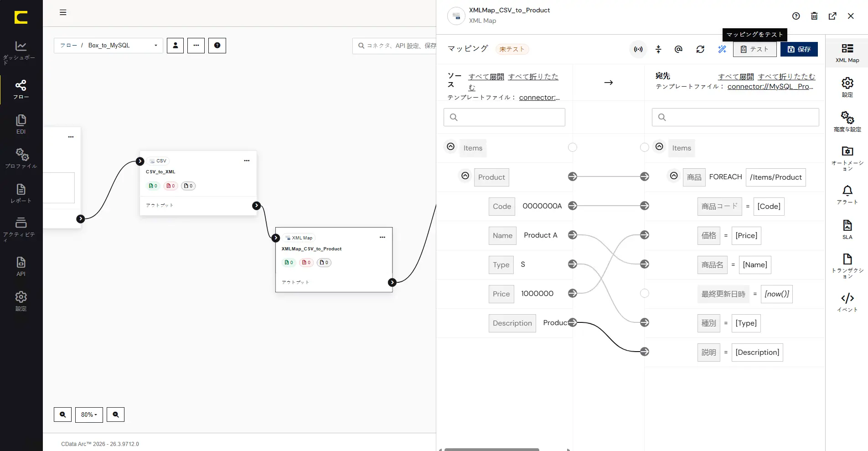Switch to the アラート tab
The width and height of the screenshot is (868, 451).
pos(847,195)
